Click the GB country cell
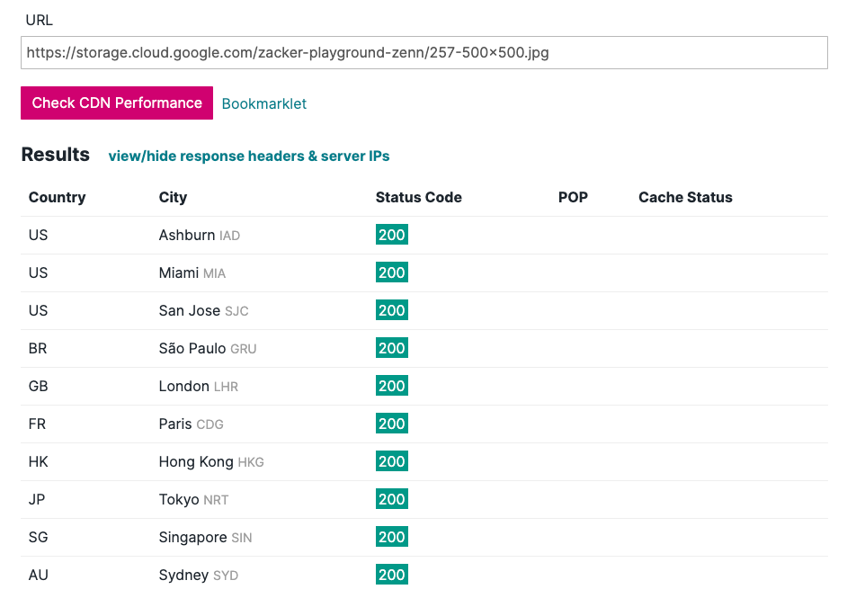 click(x=38, y=386)
